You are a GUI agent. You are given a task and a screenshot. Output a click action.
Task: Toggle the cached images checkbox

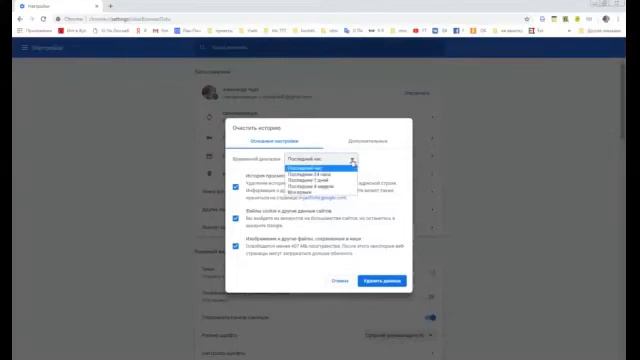pos(236,246)
